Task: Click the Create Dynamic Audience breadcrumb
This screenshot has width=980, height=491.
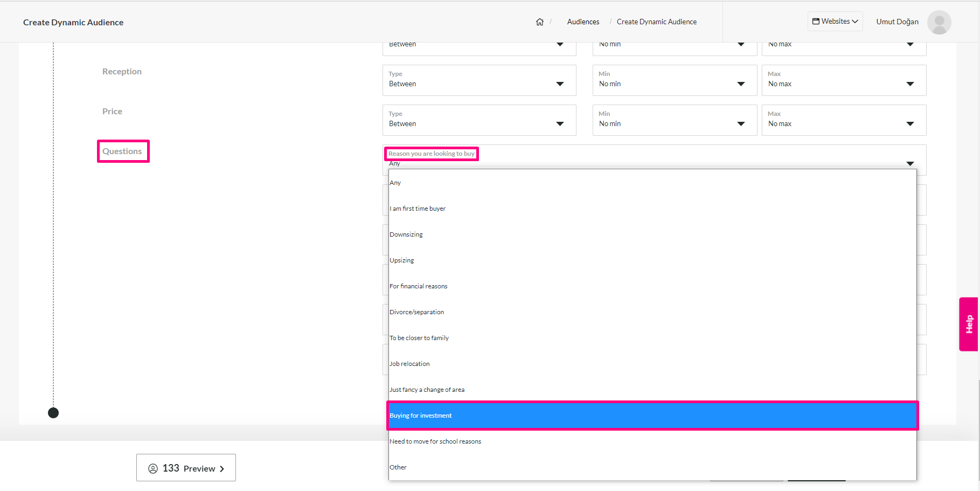Action: point(656,22)
